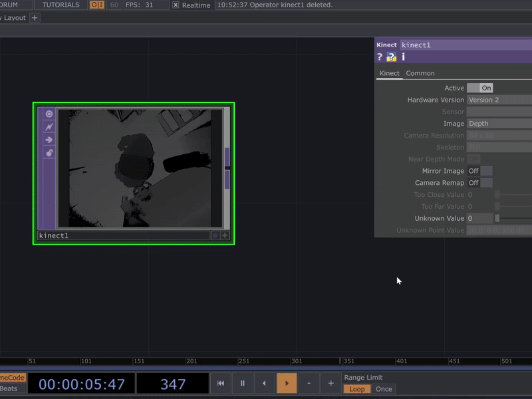Click the plus icon beside the kinect1 name field

click(225, 235)
